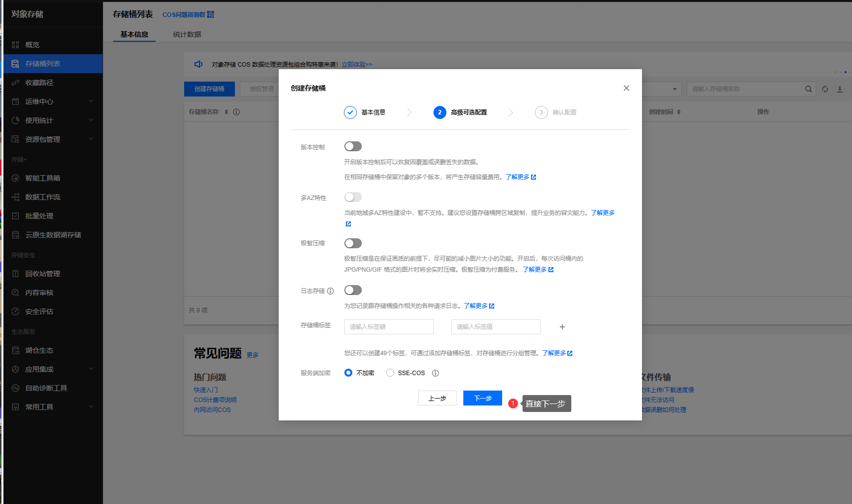Switch to the 统计数据 tab
Image resolution: width=852 pixels, height=504 pixels.
tap(187, 34)
